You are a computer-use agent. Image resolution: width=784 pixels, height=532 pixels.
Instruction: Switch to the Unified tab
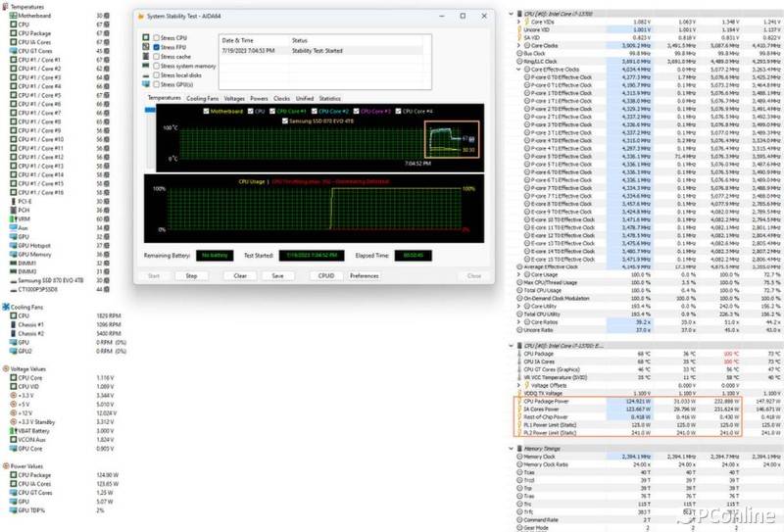pyautogui.click(x=305, y=99)
